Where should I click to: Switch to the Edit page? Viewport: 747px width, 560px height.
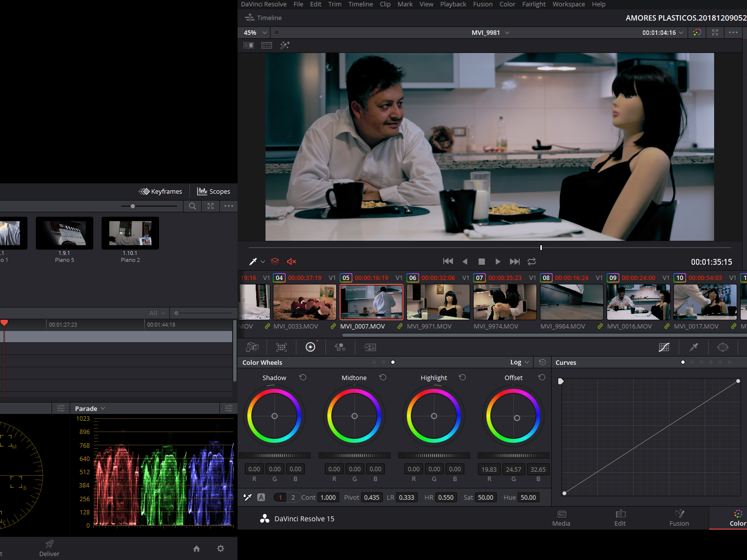(x=620, y=518)
